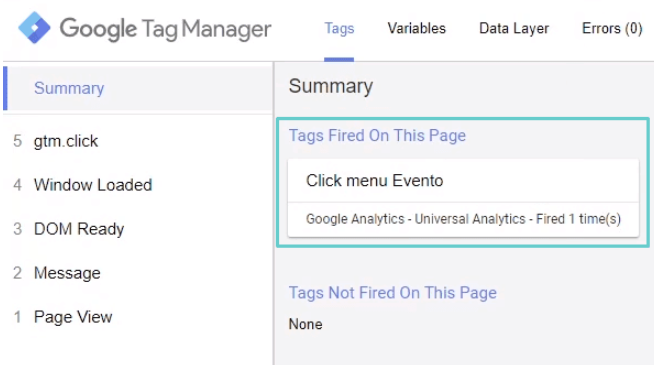
Task: Select the Page View event
Action: (138, 317)
